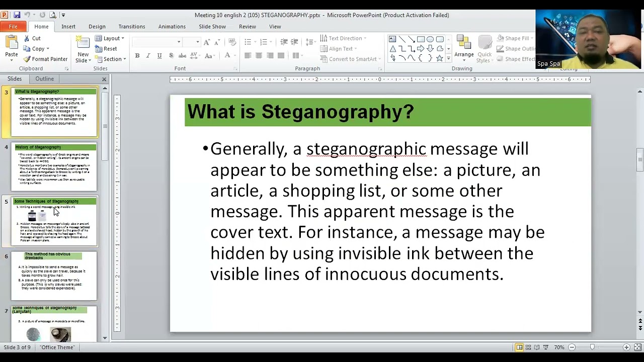The image size is (644, 362).
Task: Choose the 5-point Star shape
Action: 440,58
